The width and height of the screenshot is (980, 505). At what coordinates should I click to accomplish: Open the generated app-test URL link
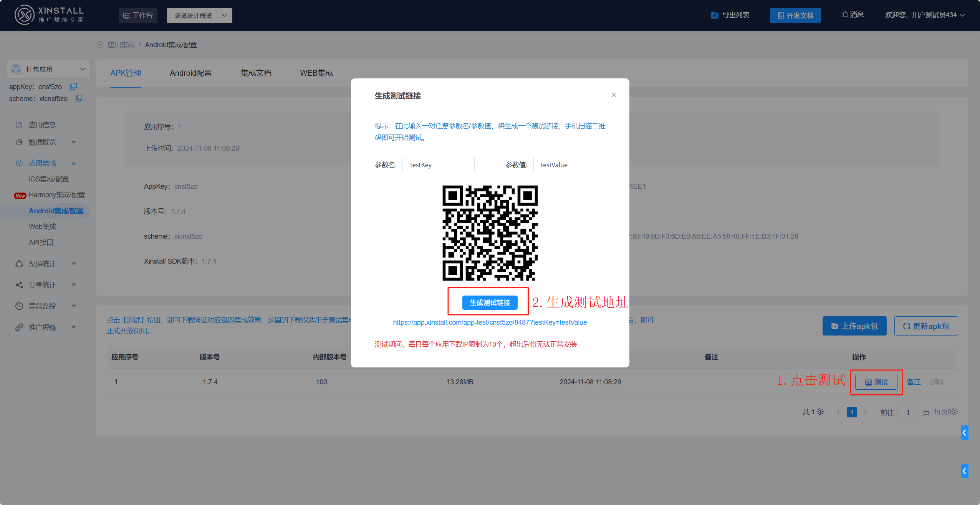490,322
